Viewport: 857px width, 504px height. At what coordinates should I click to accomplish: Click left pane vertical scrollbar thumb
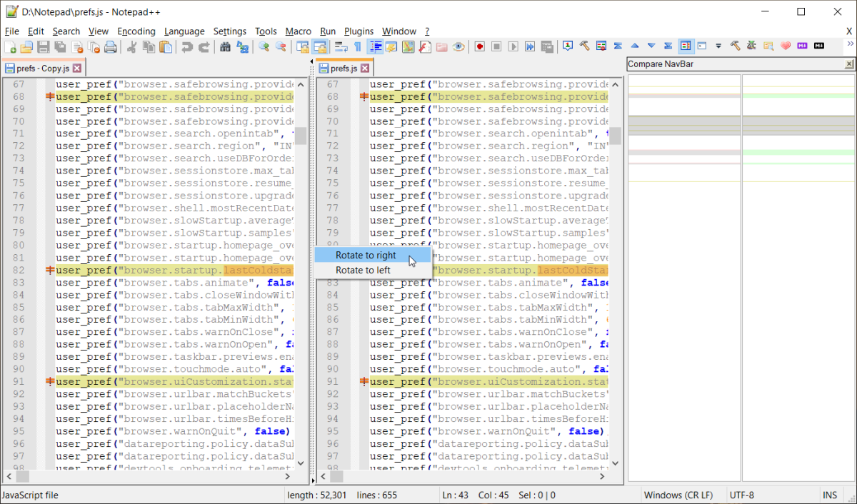pos(301,136)
